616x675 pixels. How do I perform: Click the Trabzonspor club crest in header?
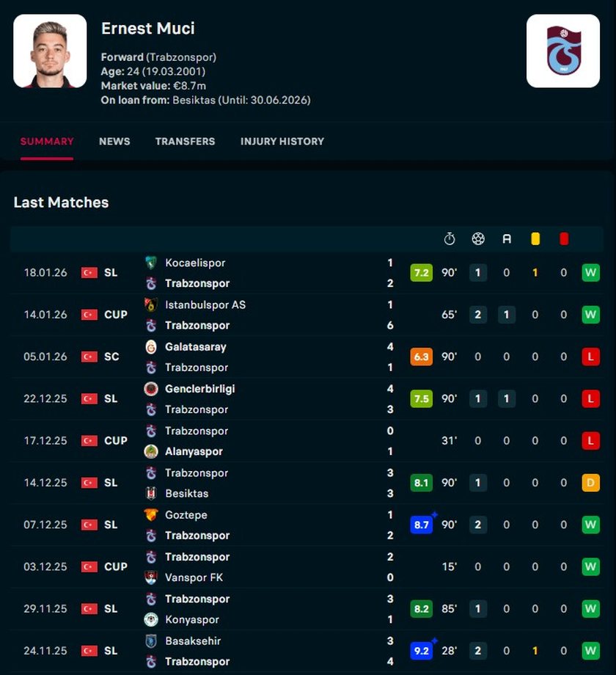click(562, 51)
